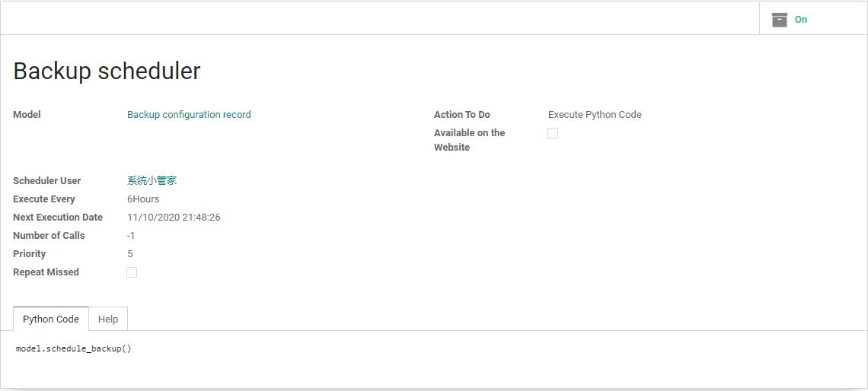Click the Next Execution Date value
868x391 pixels.
point(174,218)
